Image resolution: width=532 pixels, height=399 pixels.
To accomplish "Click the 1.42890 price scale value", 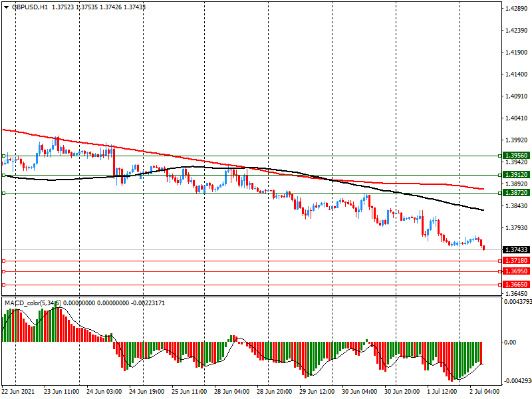I will [x=516, y=9].
